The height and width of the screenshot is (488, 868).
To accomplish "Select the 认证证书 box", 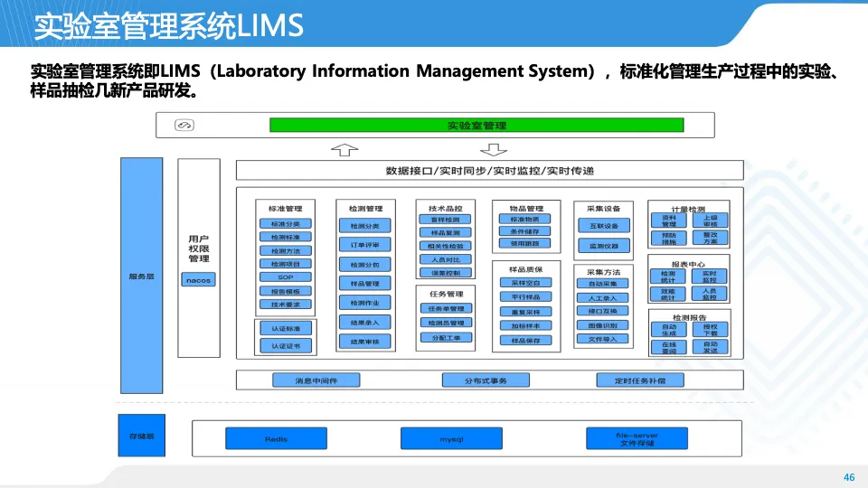I will [286, 346].
